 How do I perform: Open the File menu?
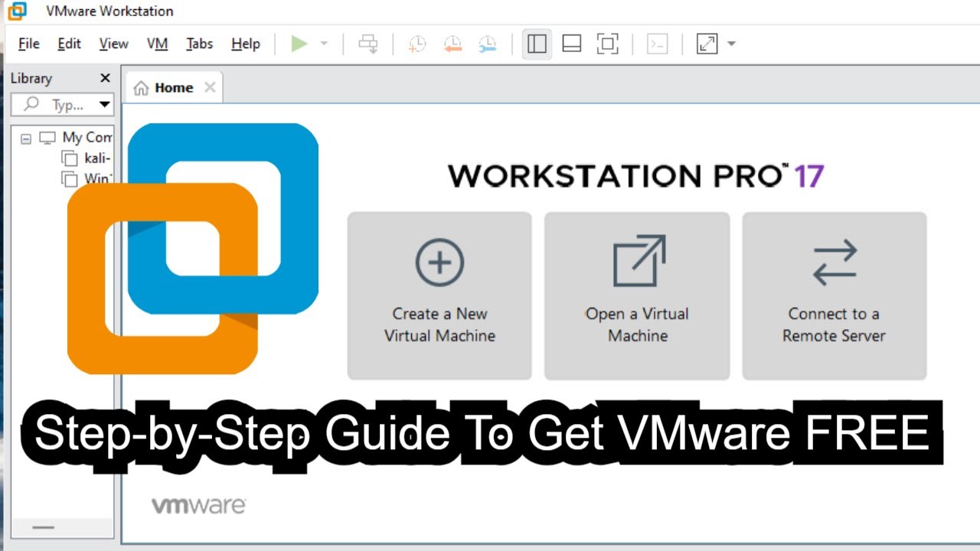[28, 44]
